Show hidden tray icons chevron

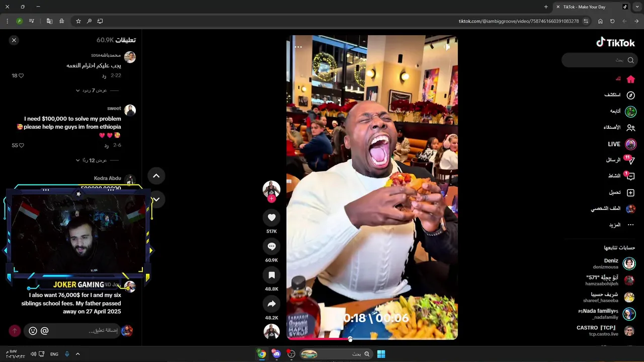pyautogui.click(x=77, y=354)
